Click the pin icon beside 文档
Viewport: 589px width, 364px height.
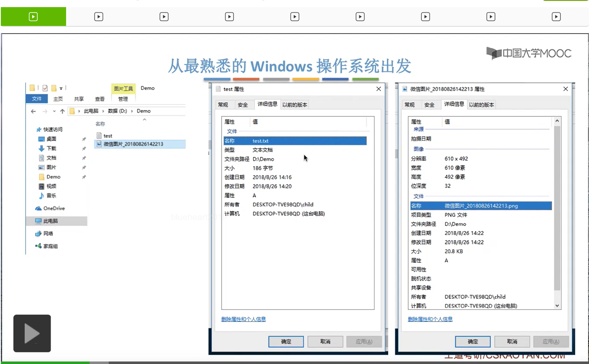click(x=84, y=158)
